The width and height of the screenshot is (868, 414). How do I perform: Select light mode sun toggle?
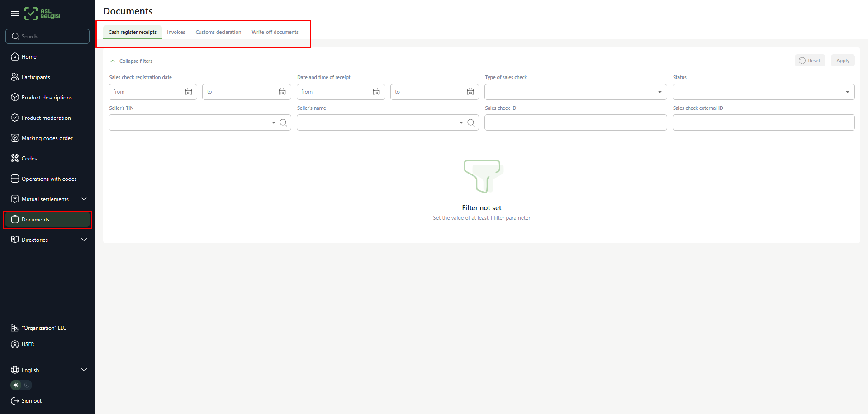(x=16, y=385)
